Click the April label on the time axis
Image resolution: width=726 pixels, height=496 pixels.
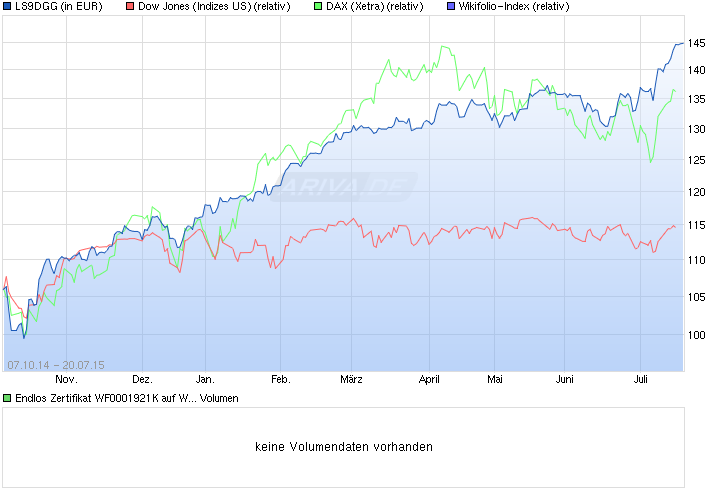click(429, 380)
